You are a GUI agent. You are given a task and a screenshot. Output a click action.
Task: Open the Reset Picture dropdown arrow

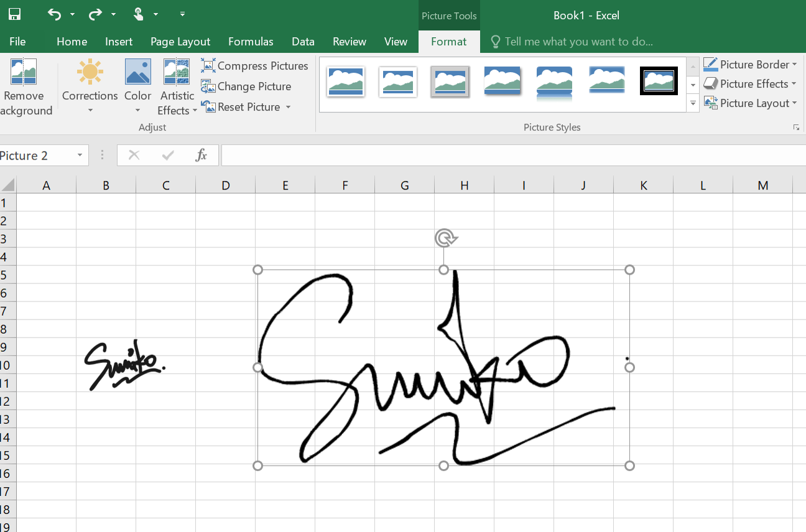click(x=287, y=106)
